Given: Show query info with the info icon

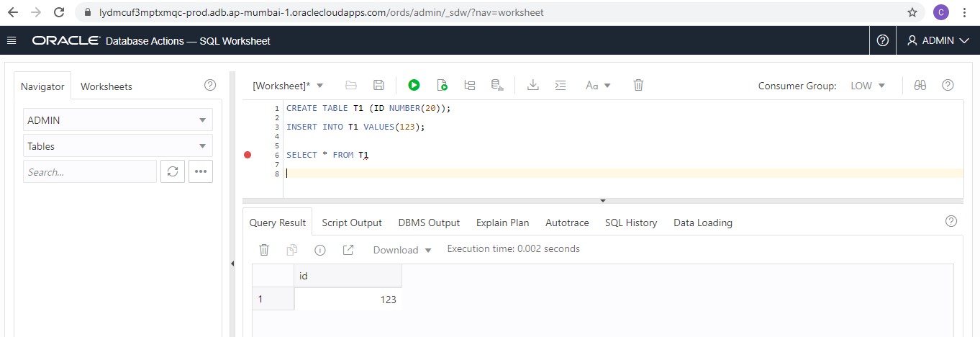Looking at the screenshot, I should point(320,250).
